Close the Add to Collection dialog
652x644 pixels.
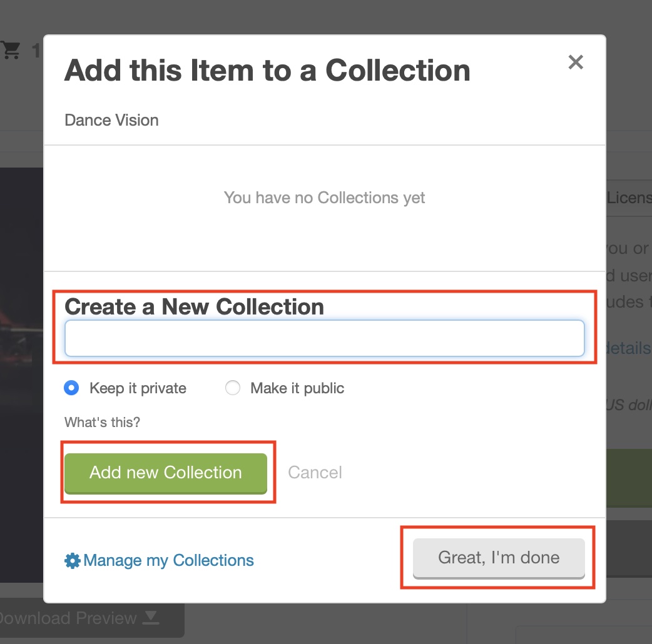(575, 62)
